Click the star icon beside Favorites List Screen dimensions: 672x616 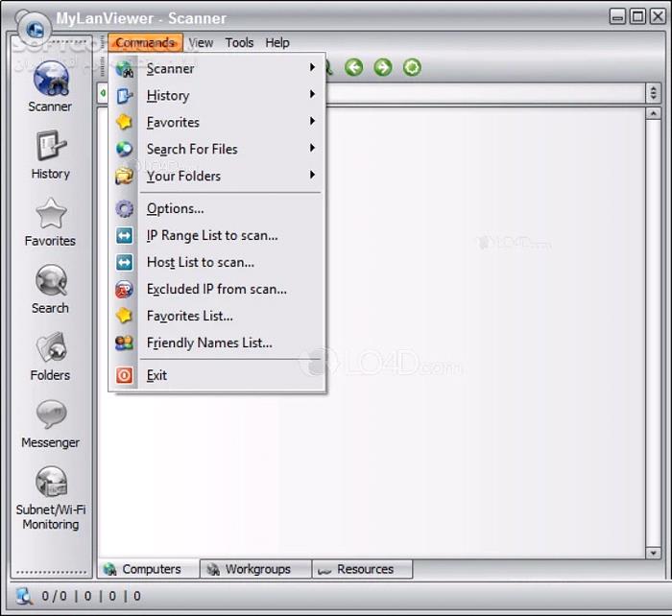[124, 316]
